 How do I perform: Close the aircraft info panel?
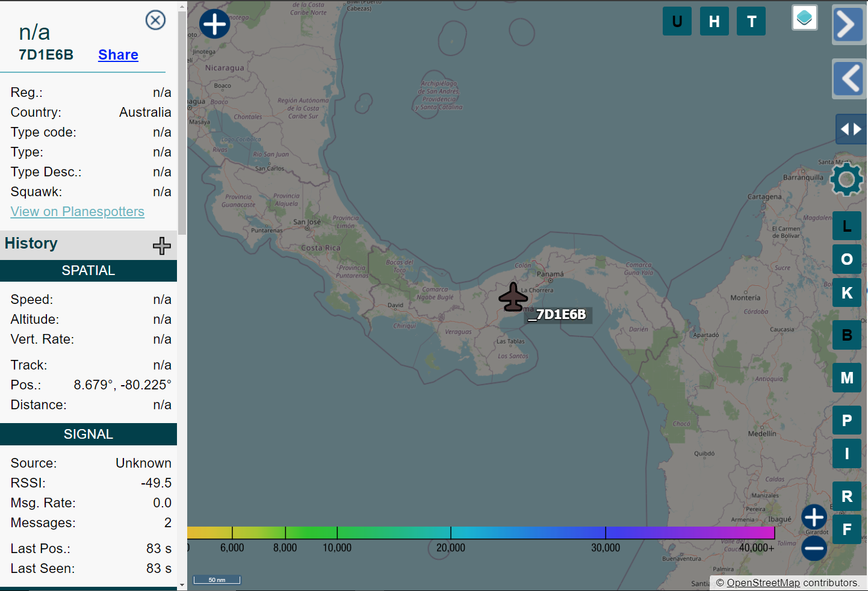point(155,20)
